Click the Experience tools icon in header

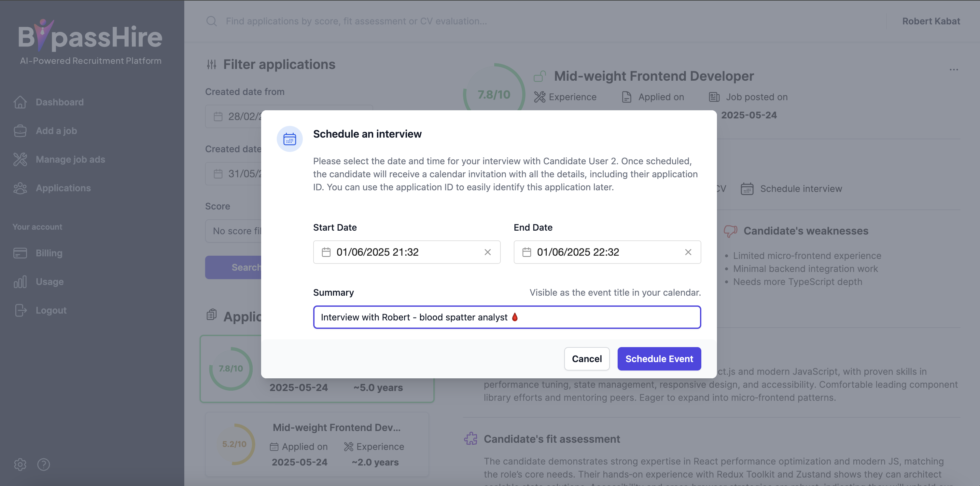(x=539, y=97)
